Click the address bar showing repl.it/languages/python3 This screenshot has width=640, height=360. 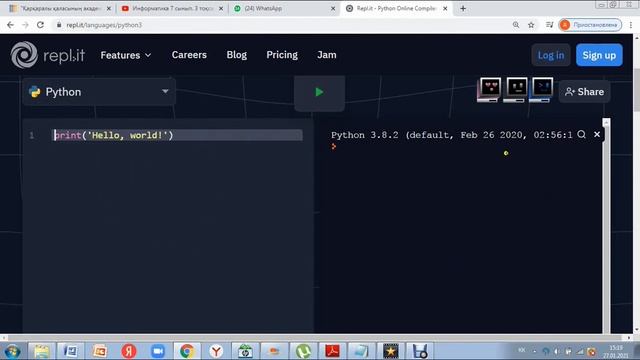(282, 25)
